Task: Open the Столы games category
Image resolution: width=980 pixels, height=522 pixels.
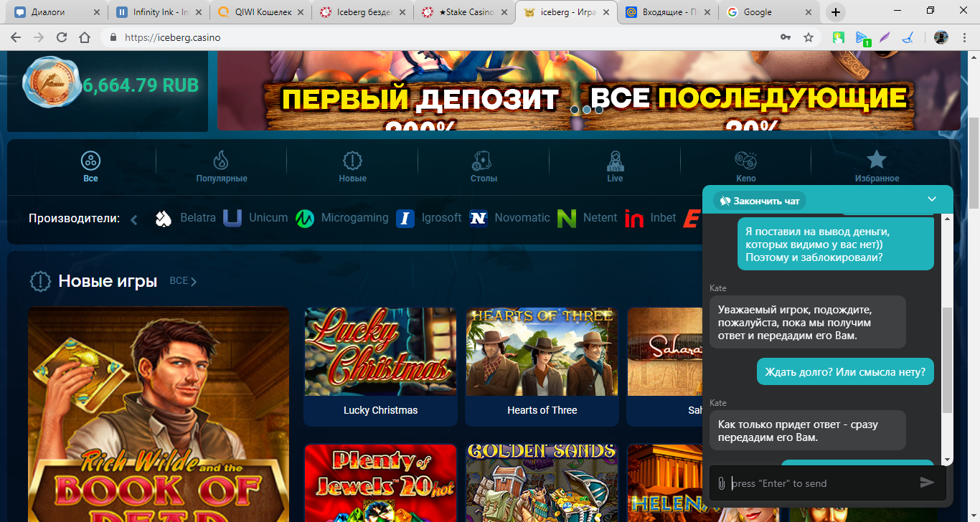Action: tap(484, 167)
